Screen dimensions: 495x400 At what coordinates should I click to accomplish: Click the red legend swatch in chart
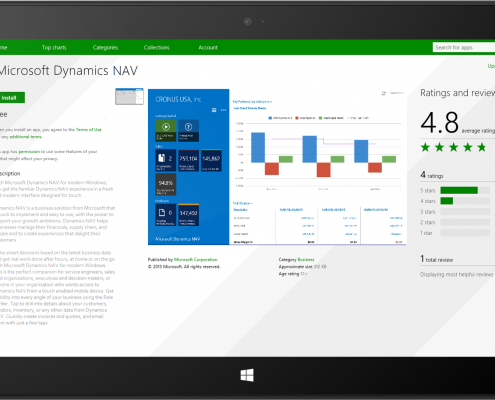click(297, 118)
